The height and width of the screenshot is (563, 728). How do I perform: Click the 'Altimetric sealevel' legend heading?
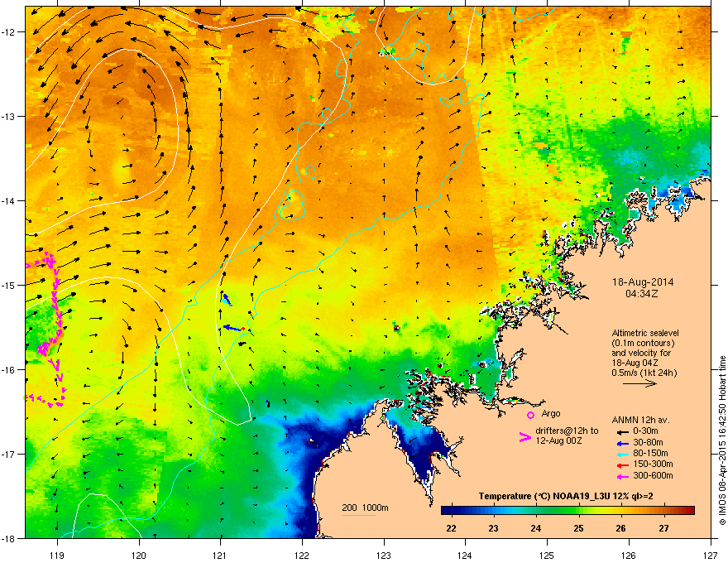(x=645, y=333)
